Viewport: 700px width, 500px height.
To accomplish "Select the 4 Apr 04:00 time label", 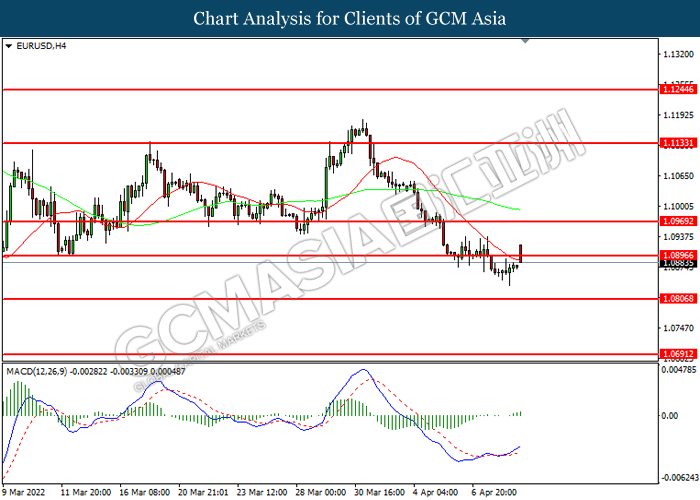I will tap(435, 492).
